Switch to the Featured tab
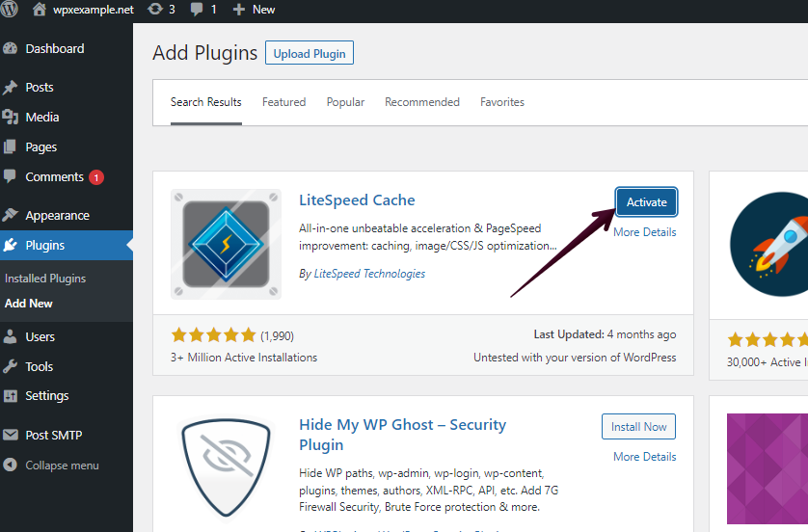The width and height of the screenshot is (808, 532). (283, 102)
